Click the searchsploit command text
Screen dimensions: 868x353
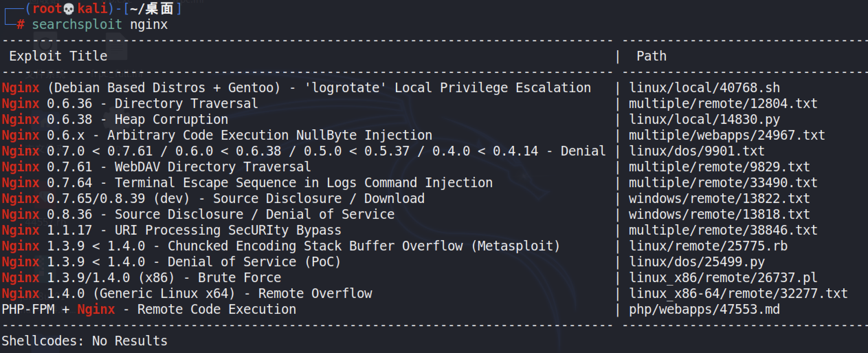pos(77,24)
